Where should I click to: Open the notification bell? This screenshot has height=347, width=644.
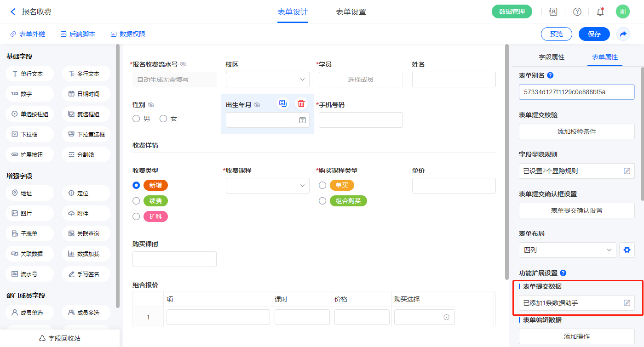[x=600, y=12]
